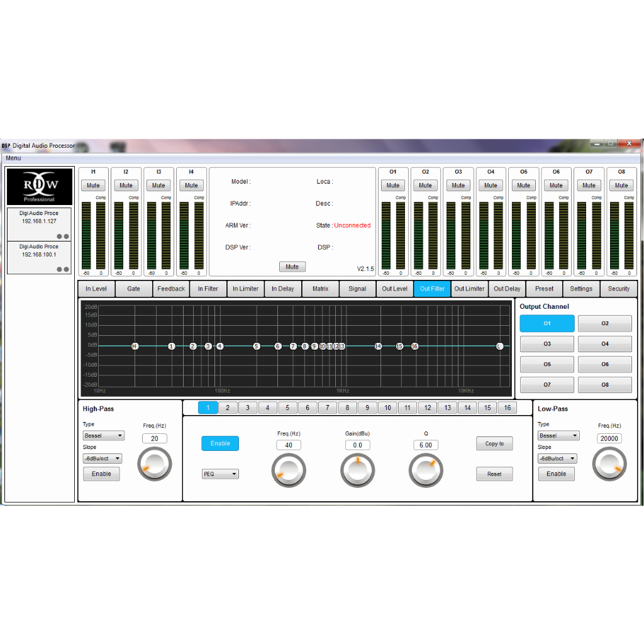Screen dimensions: 644x644
Task: Click the Low-Pass frequency knob
Action: 609,464
